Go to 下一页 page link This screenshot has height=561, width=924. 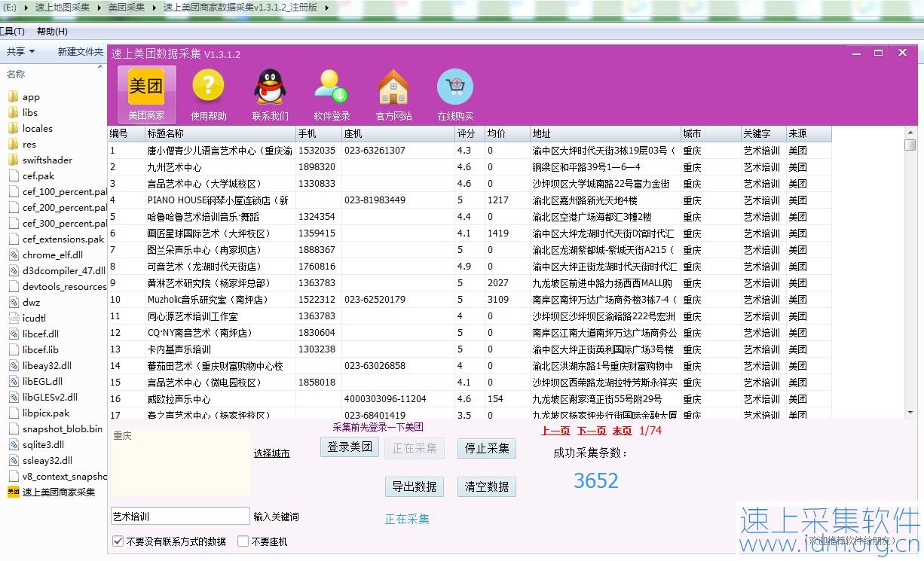(592, 430)
